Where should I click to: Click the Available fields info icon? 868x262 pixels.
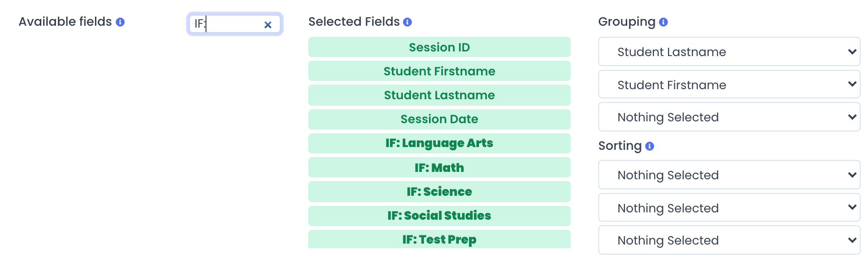120,22
